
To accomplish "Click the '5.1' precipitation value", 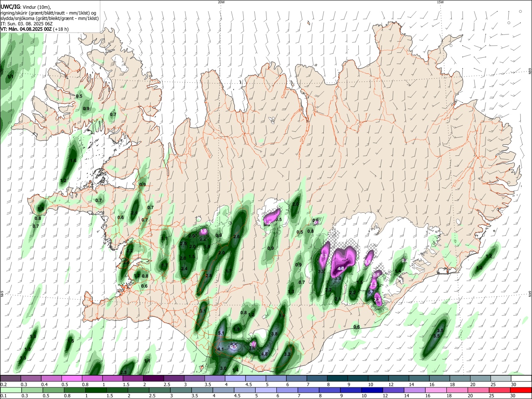I will tap(221, 333).
